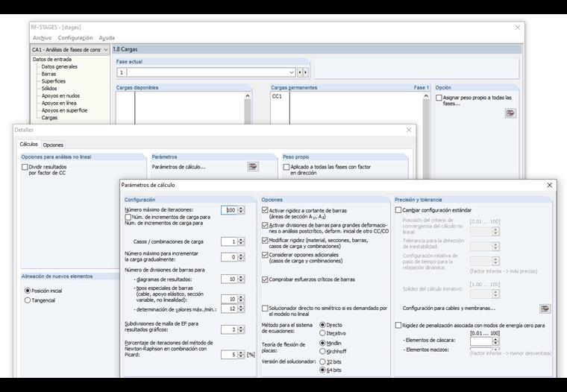
Task: Close the RF-STAGES window
Action: pyautogui.click(x=518, y=27)
